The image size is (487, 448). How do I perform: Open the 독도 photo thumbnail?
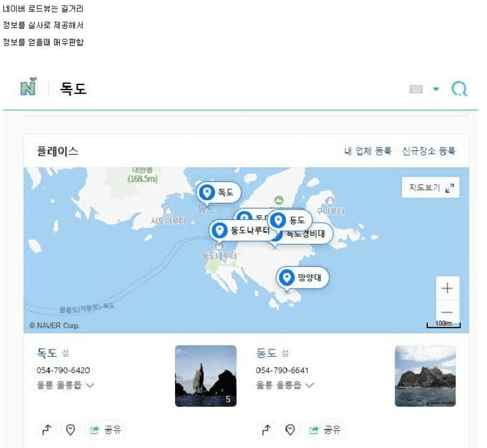click(x=205, y=376)
